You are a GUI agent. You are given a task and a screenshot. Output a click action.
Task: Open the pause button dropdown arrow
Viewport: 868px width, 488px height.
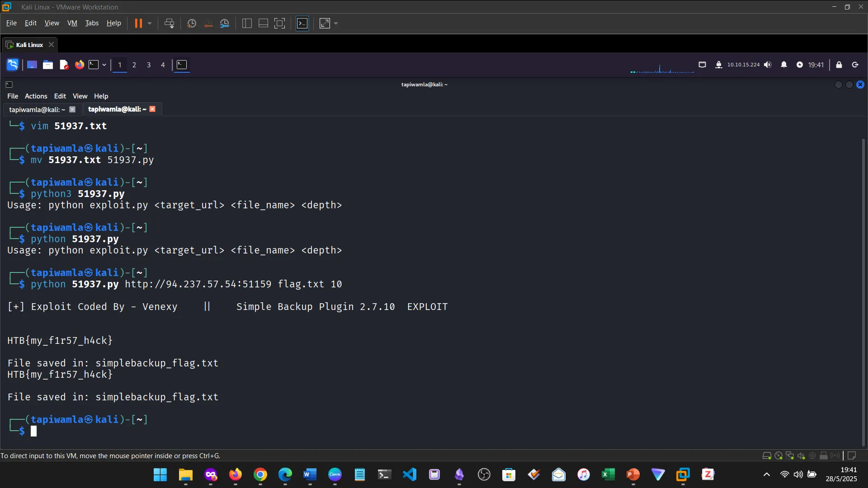click(149, 23)
